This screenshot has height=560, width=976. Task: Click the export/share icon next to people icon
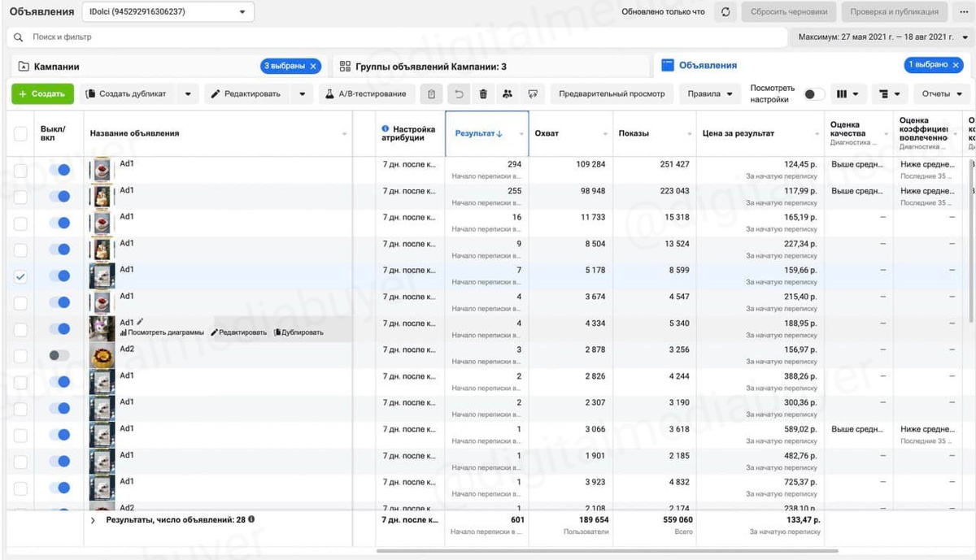coord(533,94)
